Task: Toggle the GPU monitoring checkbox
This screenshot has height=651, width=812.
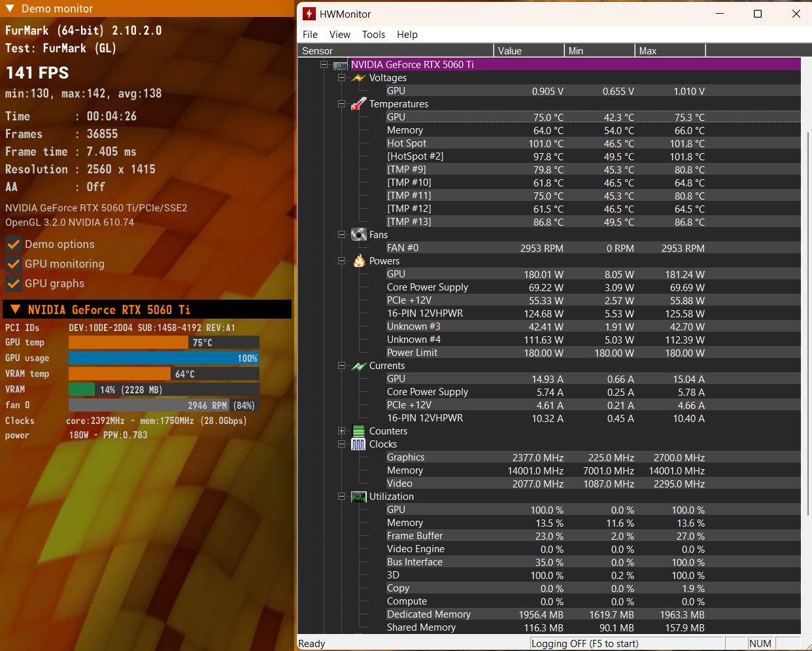Action: pyautogui.click(x=13, y=264)
